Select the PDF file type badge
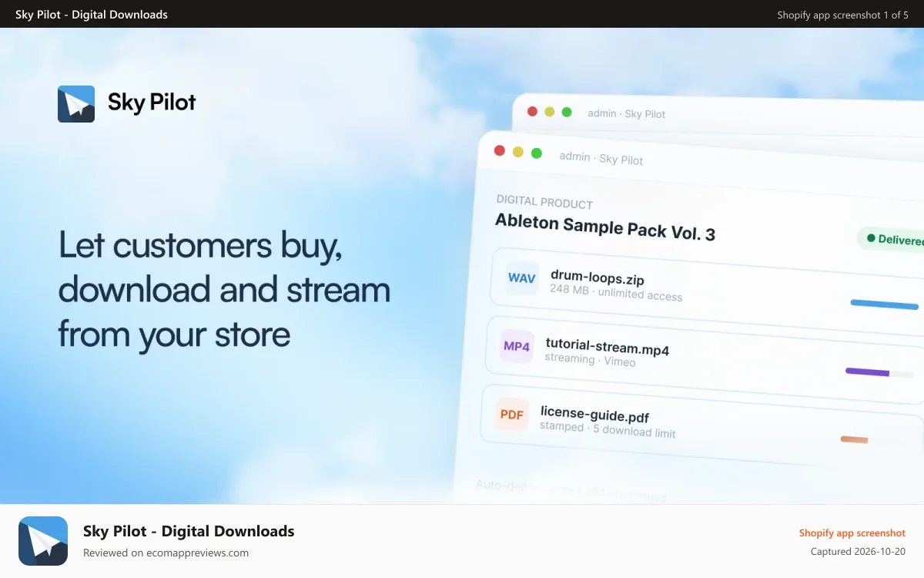Viewport: 924px width, 578px height. tap(512, 415)
